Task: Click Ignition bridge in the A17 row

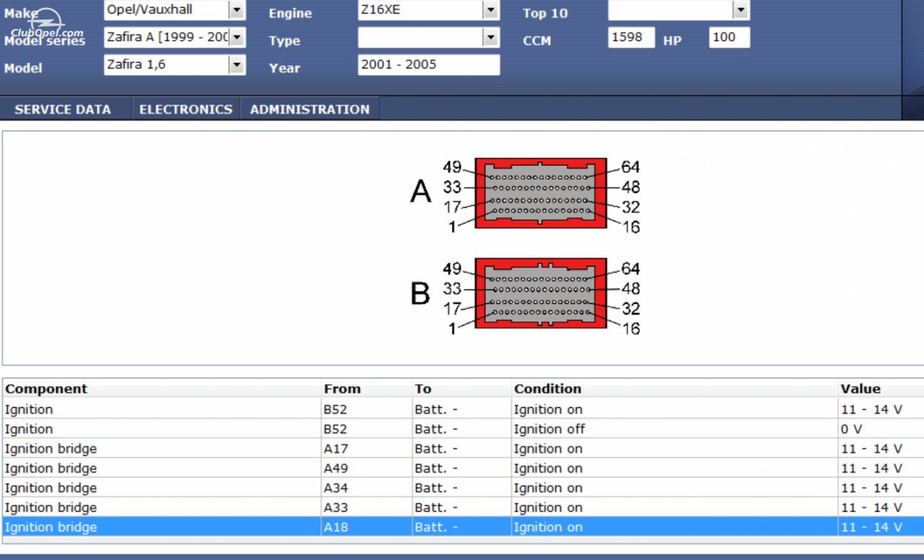Action: [x=161, y=448]
